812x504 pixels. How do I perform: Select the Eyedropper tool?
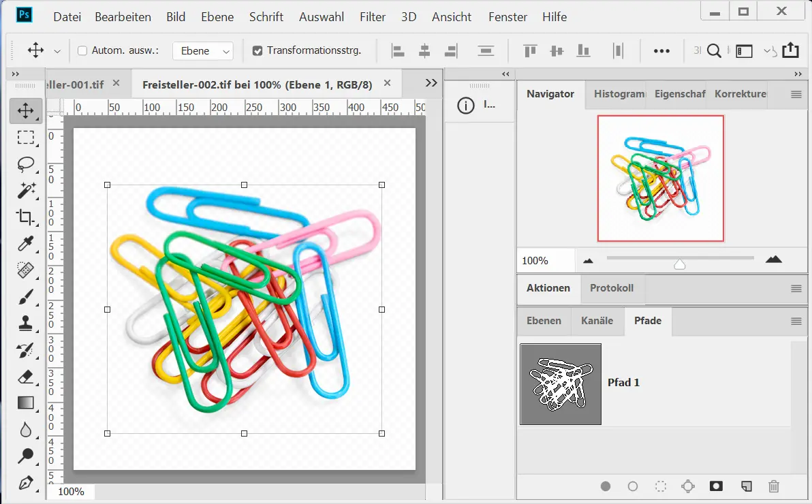pyautogui.click(x=26, y=243)
